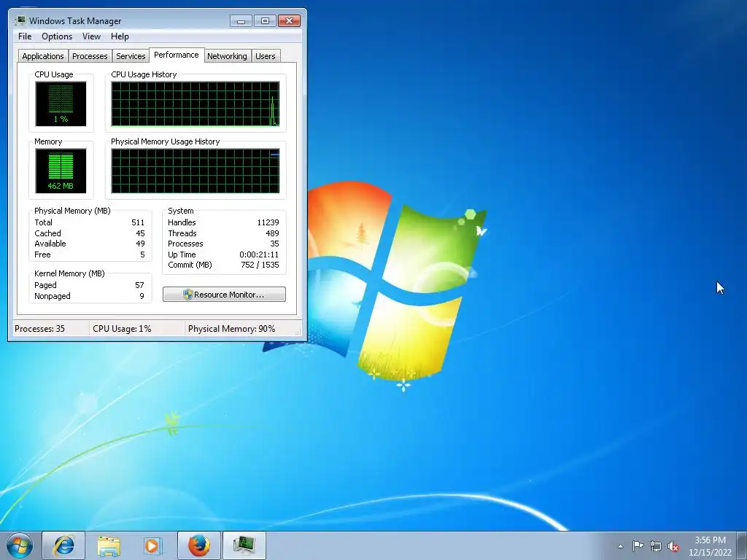Launch Internet Explorer from the taskbar
Screen dimensions: 747x560
pos(63,545)
